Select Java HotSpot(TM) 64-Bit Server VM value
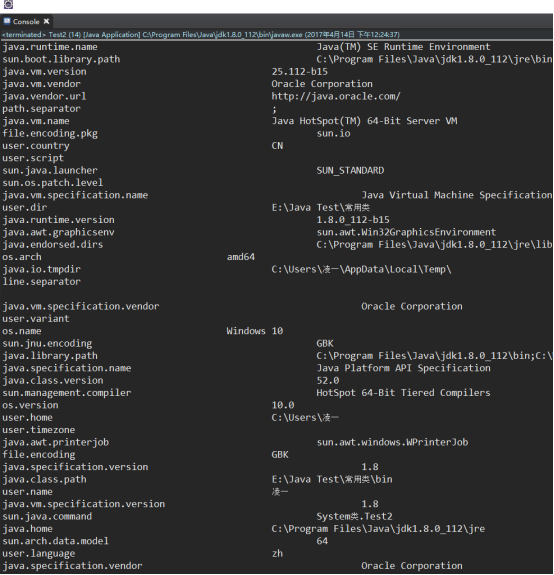554x575 pixels. [x=364, y=121]
